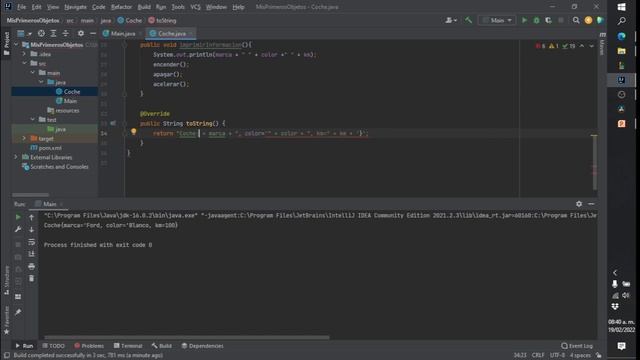Run the Main configuration with green play button

(524, 20)
